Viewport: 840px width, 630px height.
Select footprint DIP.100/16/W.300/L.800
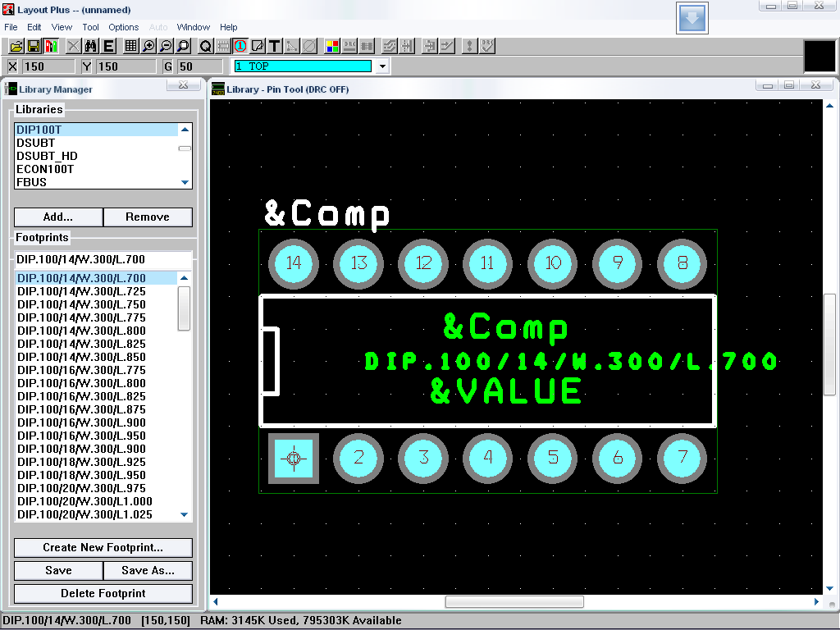tap(97, 383)
